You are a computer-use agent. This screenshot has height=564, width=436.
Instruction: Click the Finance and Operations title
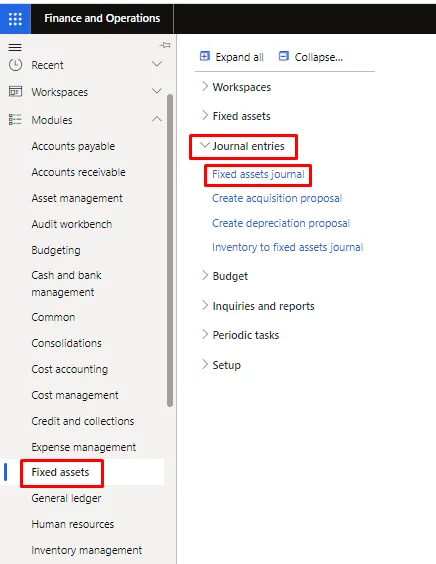coord(102,18)
